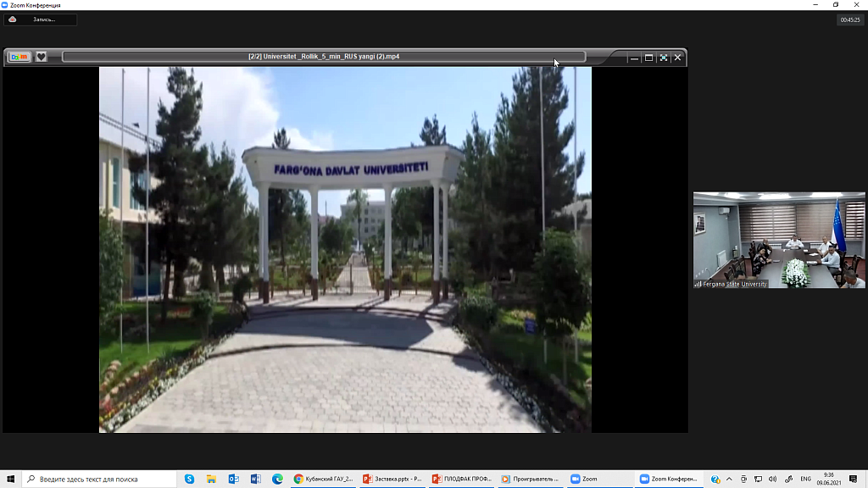This screenshot has height=488, width=868.
Task: Close the shared video player window
Action: pos(677,58)
